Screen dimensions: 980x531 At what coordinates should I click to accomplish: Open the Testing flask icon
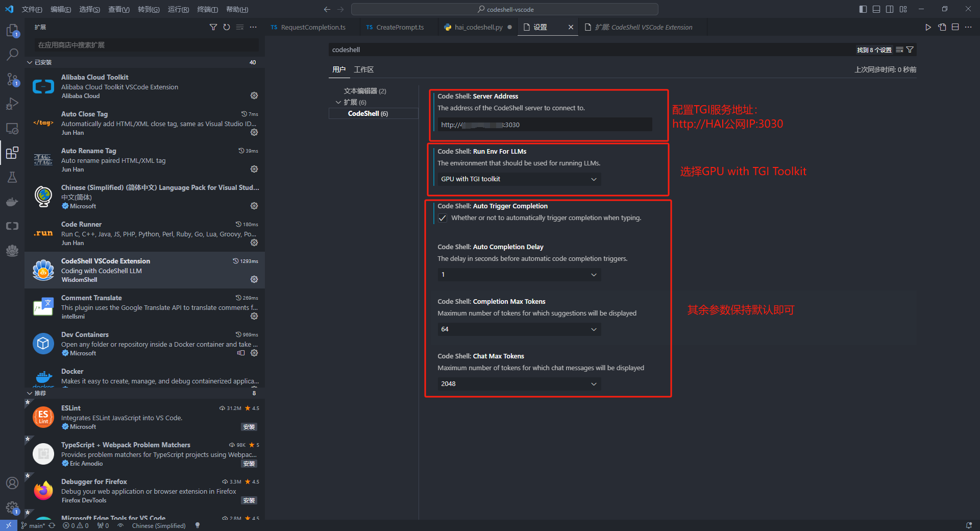pos(12,177)
